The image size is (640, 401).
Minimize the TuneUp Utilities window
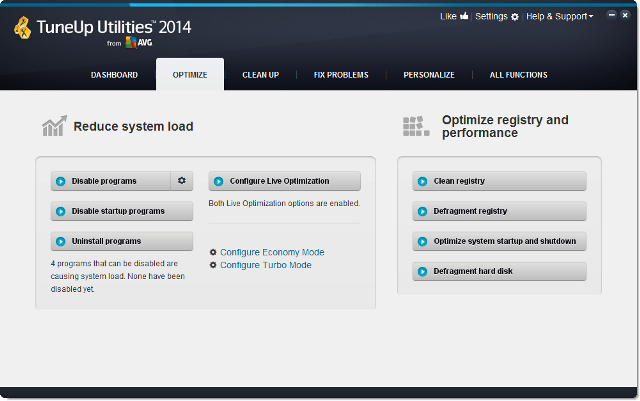click(611, 15)
